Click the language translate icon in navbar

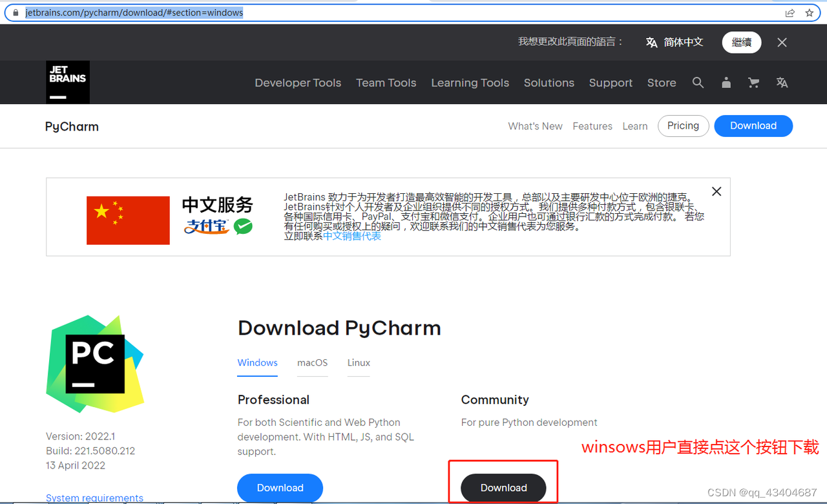coord(782,83)
